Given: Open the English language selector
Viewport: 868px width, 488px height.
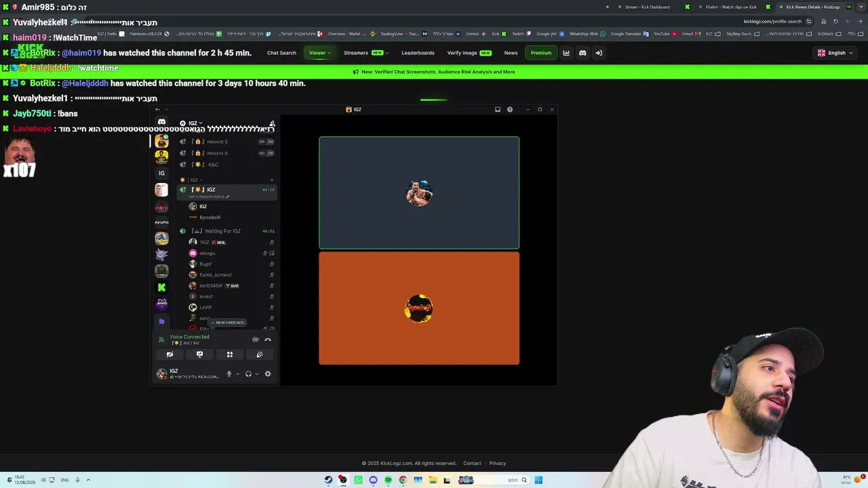Looking at the screenshot, I should 835,53.
